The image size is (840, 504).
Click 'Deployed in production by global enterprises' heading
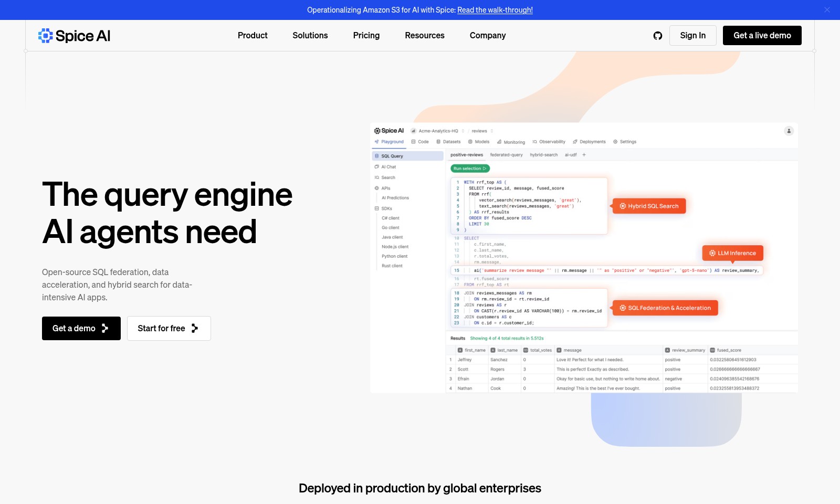pyautogui.click(x=420, y=488)
